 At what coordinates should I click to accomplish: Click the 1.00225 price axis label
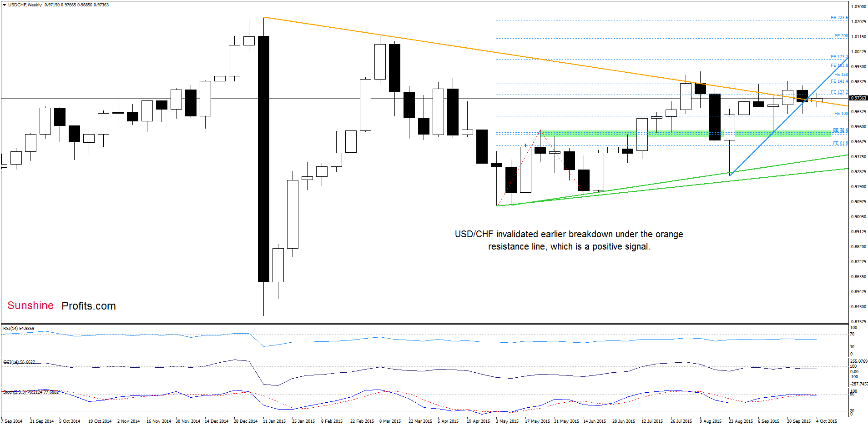pyautogui.click(x=858, y=52)
